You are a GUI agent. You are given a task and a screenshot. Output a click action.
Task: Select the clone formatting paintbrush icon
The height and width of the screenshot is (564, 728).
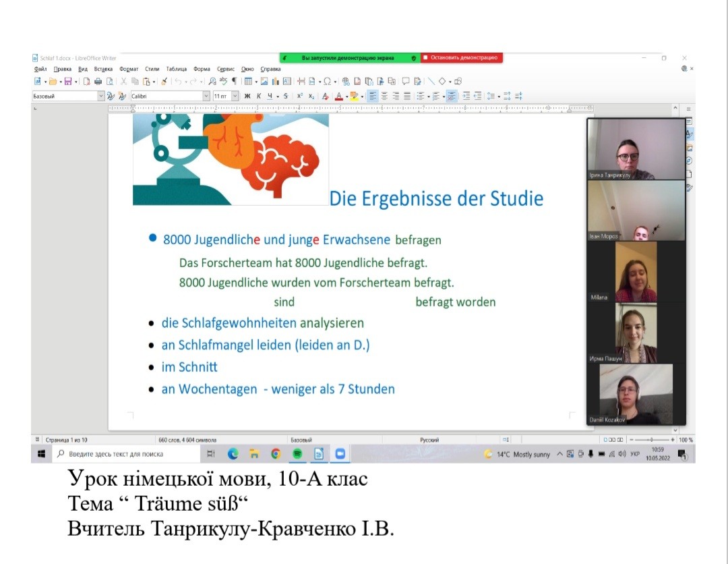point(164,82)
